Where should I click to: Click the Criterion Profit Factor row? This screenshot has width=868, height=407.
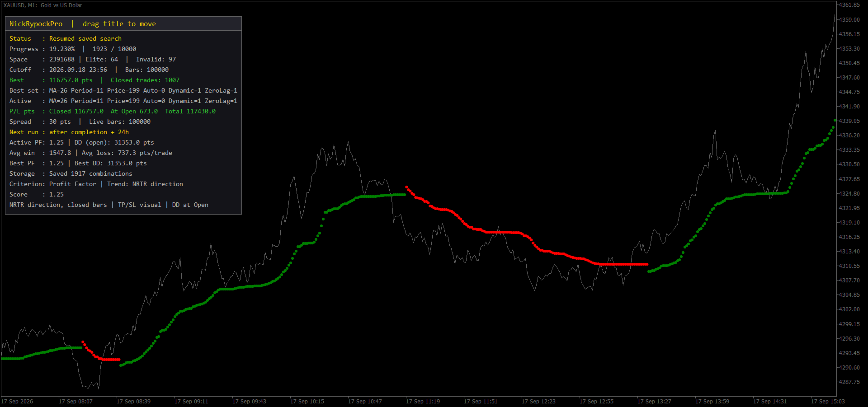[x=96, y=184]
